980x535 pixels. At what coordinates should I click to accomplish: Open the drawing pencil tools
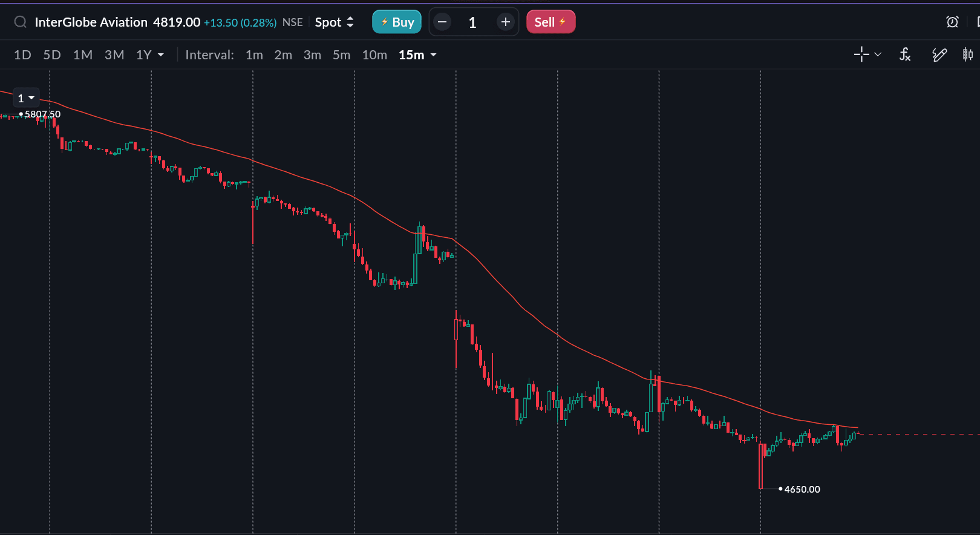click(x=939, y=54)
